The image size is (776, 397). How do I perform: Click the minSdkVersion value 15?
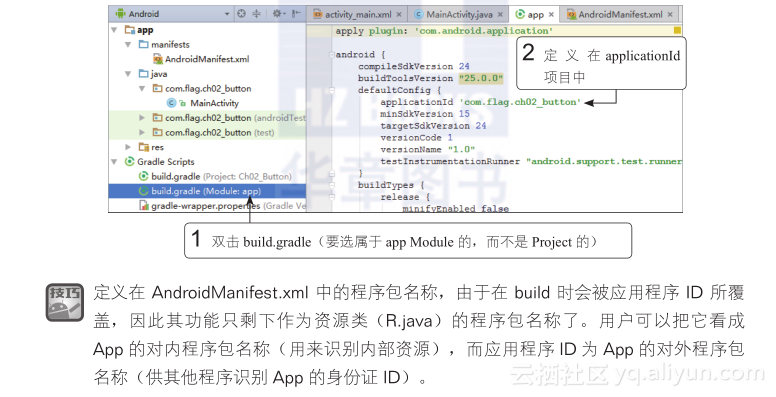[x=464, y=114]
